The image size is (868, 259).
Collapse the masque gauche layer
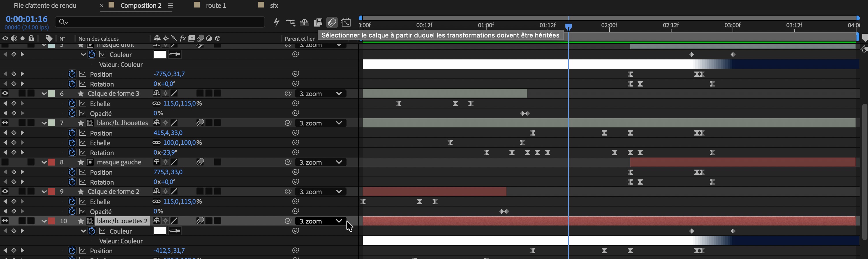coord(44,162)
